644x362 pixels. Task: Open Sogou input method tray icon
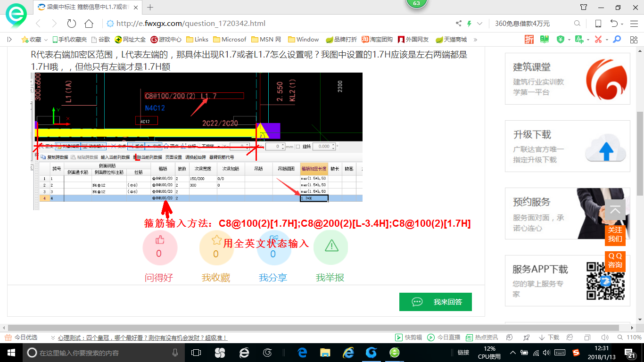pos(576,353)
